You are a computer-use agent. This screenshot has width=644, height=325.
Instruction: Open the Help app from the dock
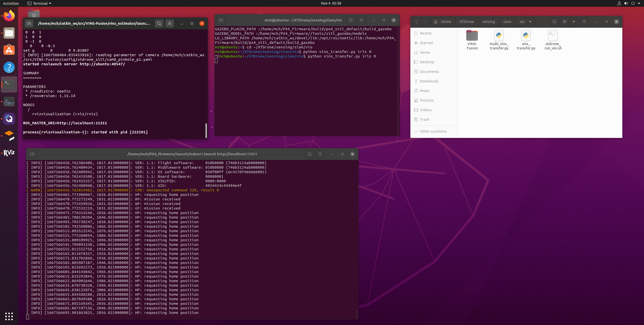[x=9, y=67]
